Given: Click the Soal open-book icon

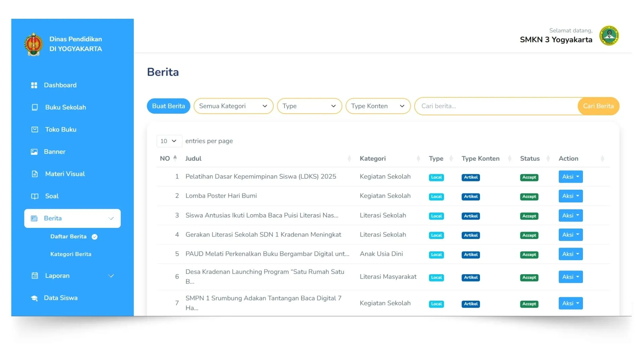Looking at the screenshot, I should point(35,196).
